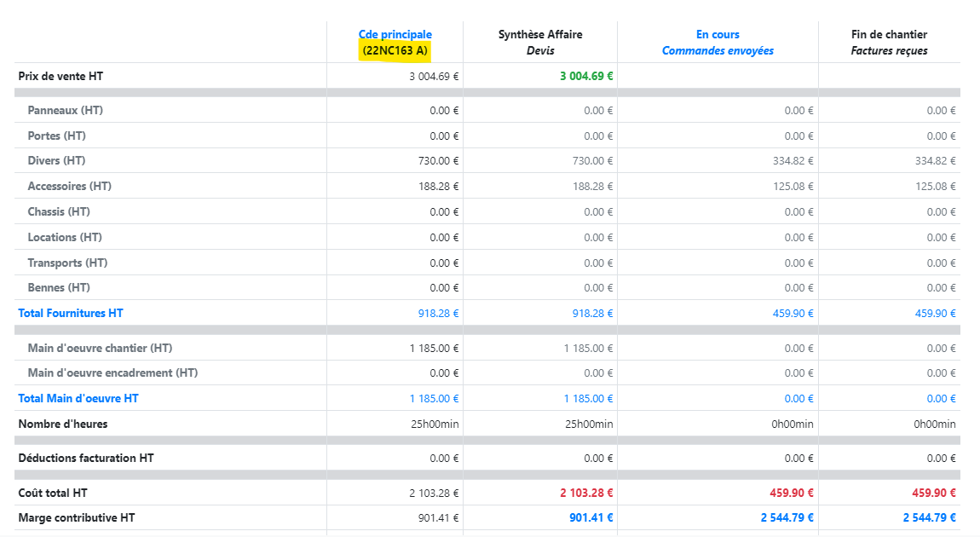Click the red 2 103.28 € total cost
980x537 pixels.
coord(586,493)
